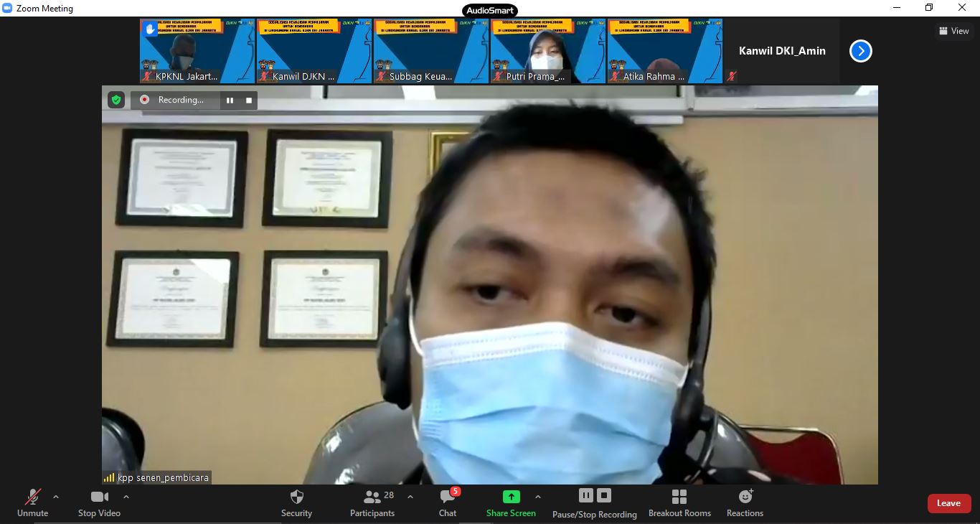Open the Security shield options
Viewport: 980px width, 524px height.
296,502
